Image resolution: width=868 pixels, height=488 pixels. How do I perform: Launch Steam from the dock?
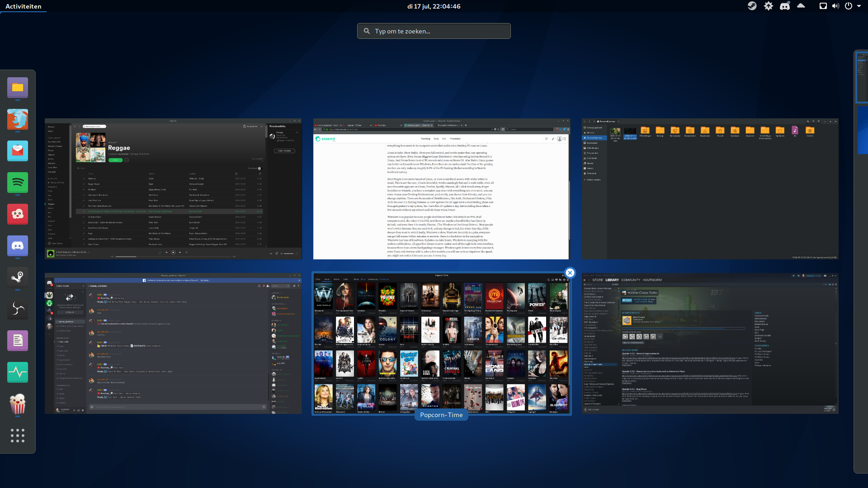[x=18, y=277]
